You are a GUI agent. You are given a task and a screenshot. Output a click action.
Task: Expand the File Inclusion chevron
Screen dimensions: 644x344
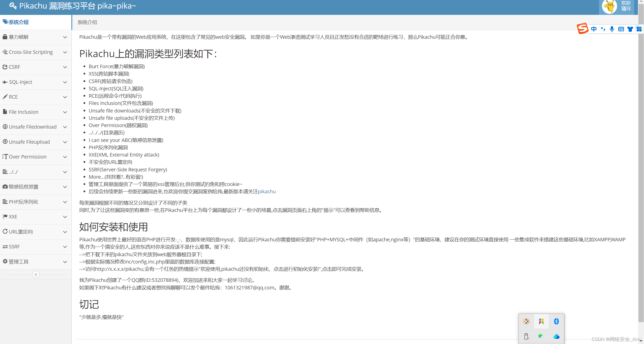(x=65, y=112)
